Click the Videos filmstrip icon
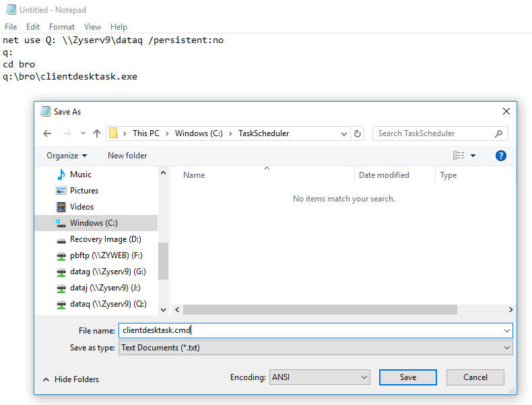This screenshot has height=405, width=532. (61, 207)
